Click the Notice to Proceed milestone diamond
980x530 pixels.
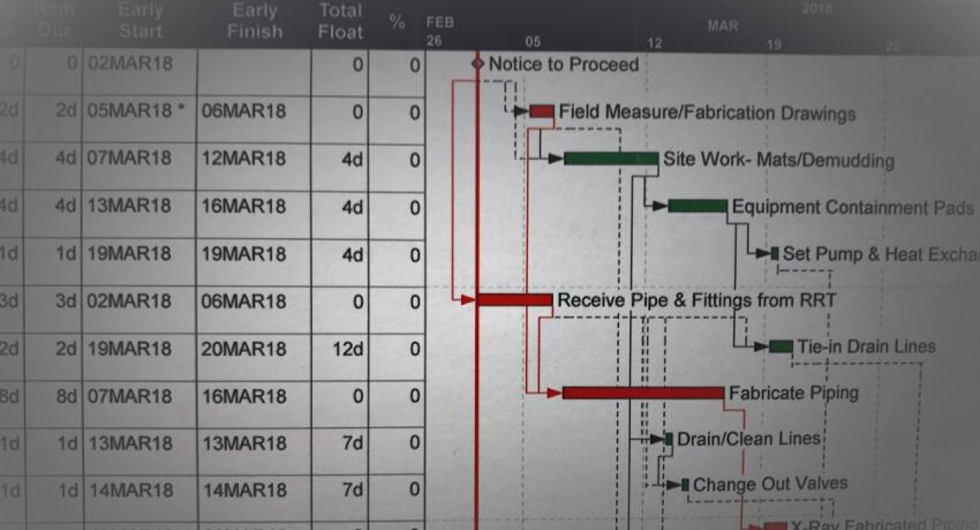pos(477,64)
